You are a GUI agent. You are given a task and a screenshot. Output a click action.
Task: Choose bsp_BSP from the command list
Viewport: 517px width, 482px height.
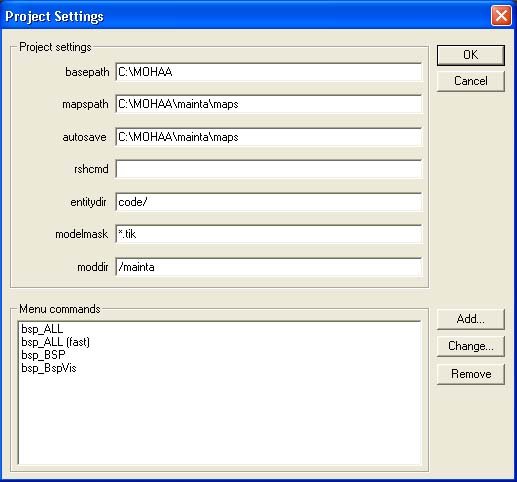click(43, 355)
